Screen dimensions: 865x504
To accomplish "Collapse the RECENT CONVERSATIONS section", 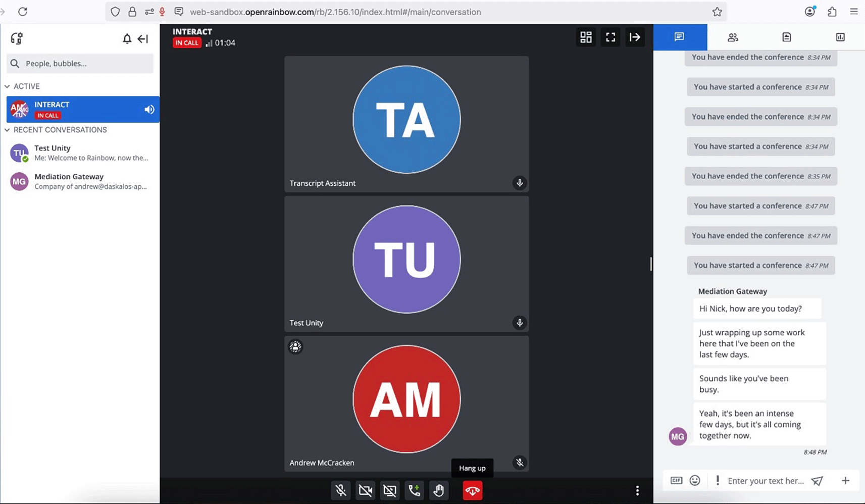I will [7, 130].
